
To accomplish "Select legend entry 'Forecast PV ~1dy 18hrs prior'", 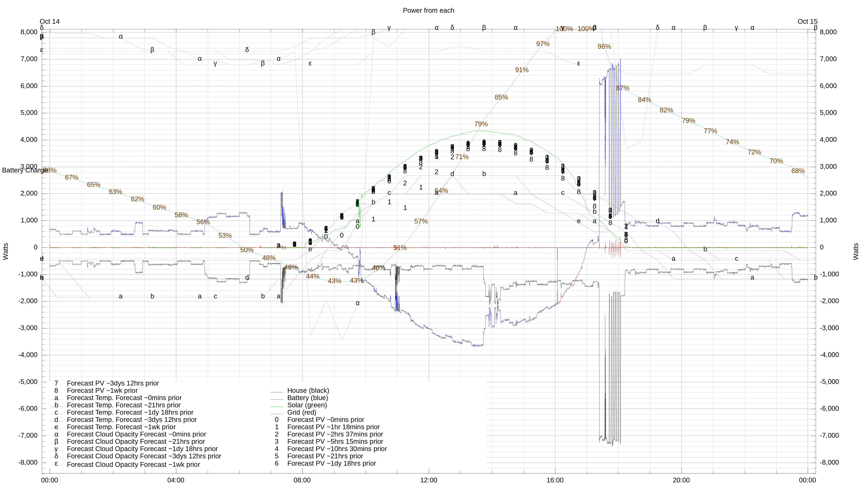I will pos(332,463).
